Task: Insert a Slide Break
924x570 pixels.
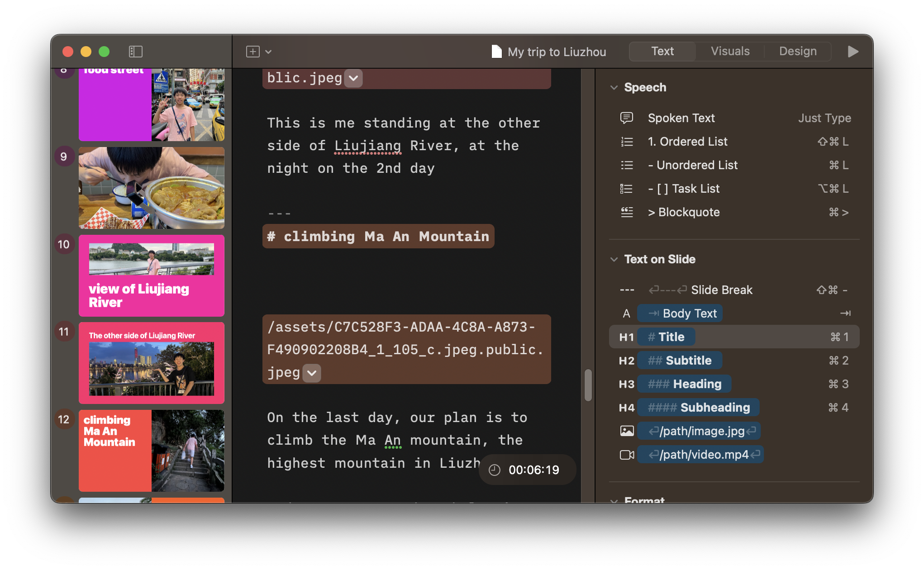Action: 734,290
